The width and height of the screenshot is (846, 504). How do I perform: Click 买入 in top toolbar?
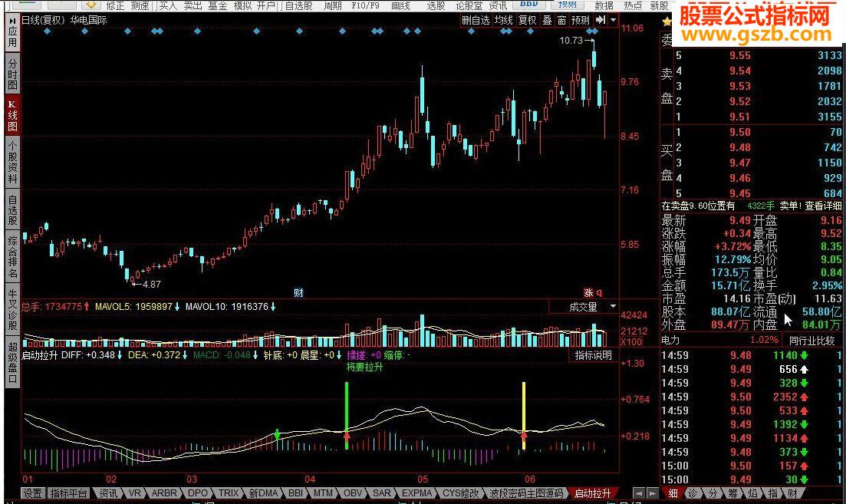[x=167, y=5]
